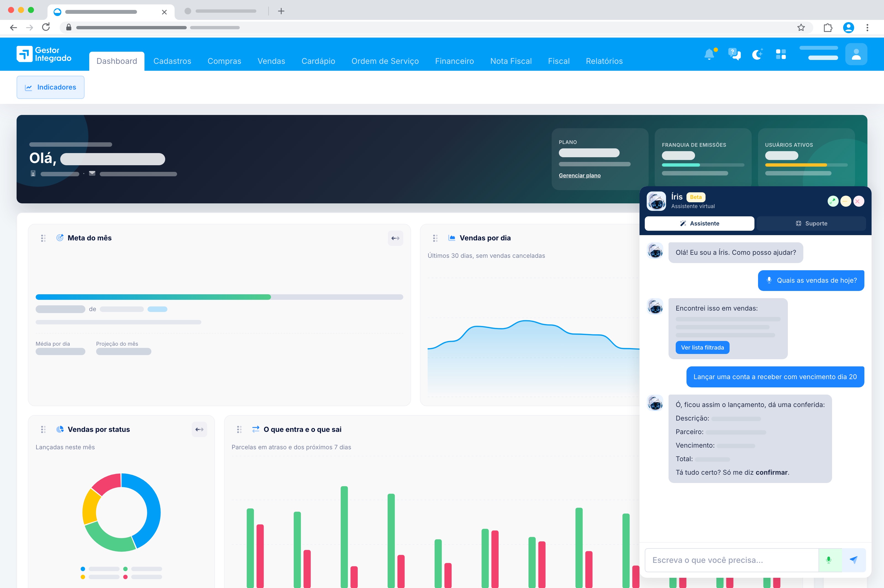884x588 pixels.
Task: Expand the Vendas por status widget width
Action: [199, 429]
